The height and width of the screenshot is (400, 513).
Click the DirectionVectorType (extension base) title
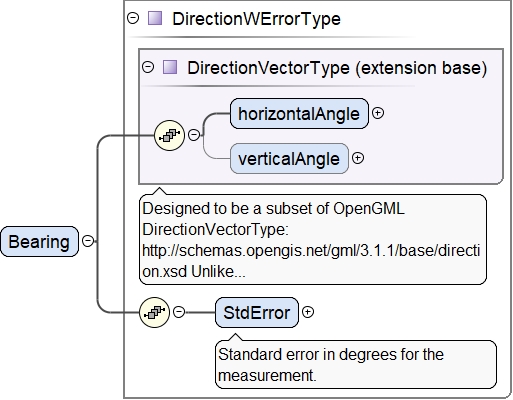pos(337,68)
